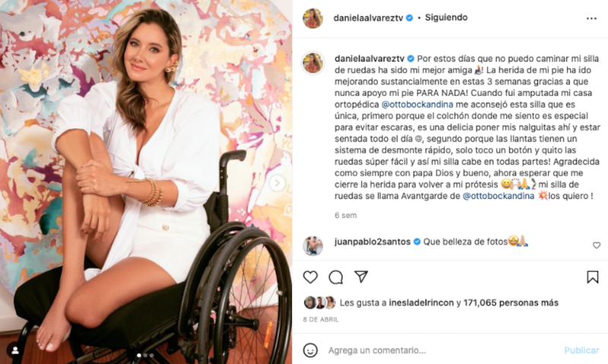Open danielaalvareztv profile from header username
Image resolution: width=608 pixels, height=364 pixels.
coord(369,17)
